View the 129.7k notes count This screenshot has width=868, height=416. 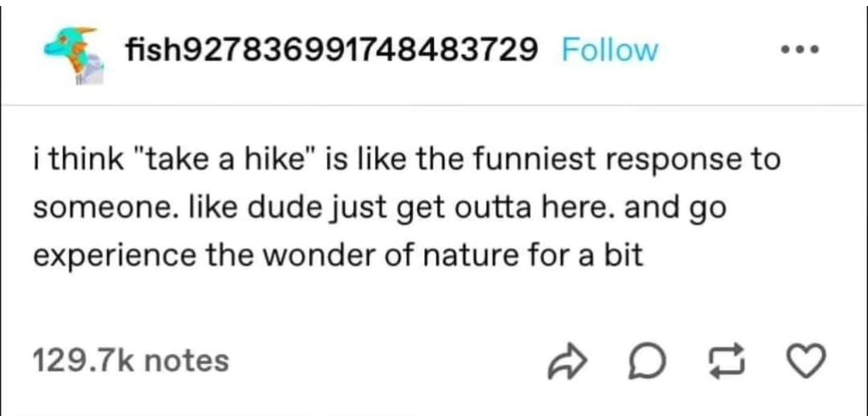point(131,361)
